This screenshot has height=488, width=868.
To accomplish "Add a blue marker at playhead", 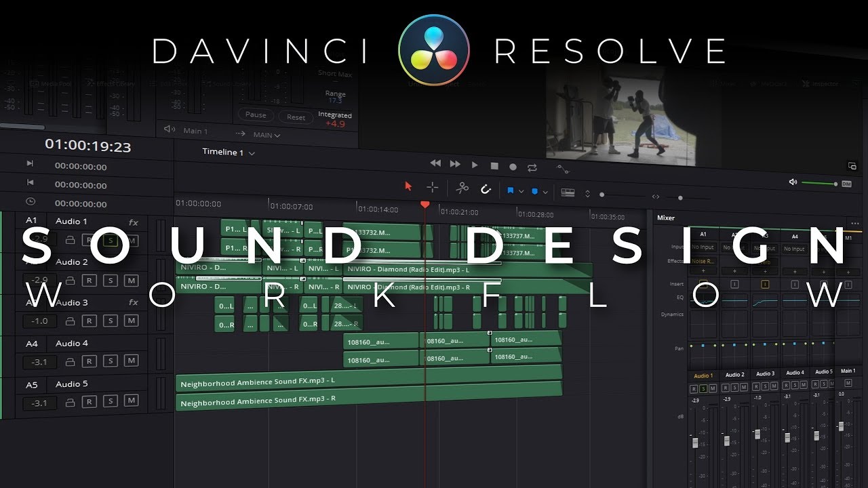I will pyautogui.click(x=534, y=192).
